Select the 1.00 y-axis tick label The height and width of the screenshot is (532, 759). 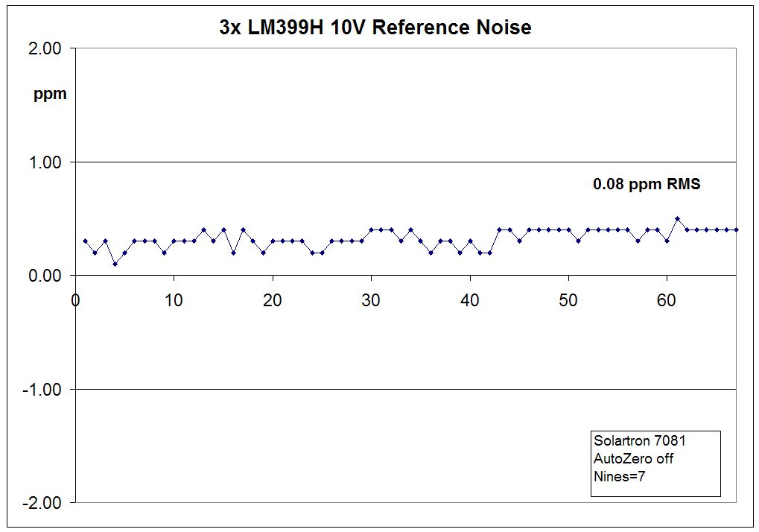point(45,162)
